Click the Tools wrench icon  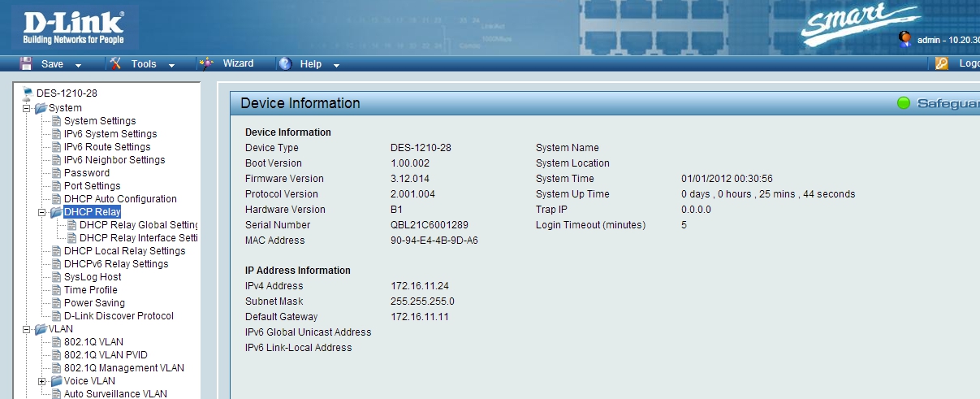pyautogui.click(x=115, y=63)
